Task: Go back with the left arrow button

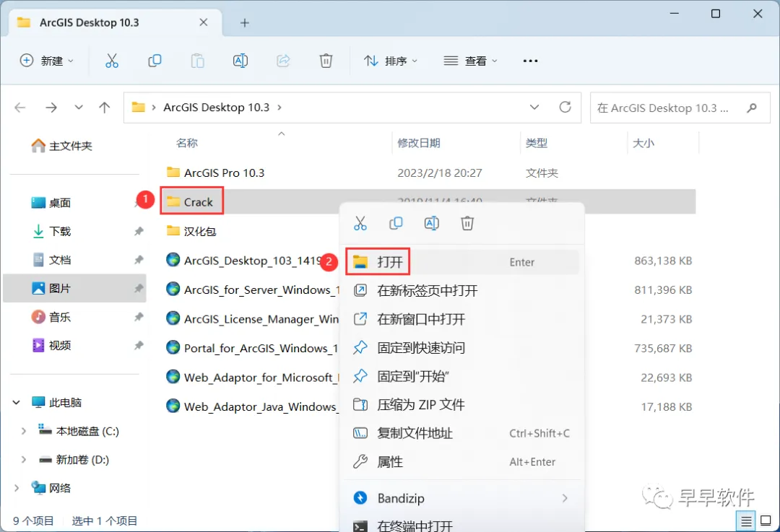Action: (x=20, y=108)
